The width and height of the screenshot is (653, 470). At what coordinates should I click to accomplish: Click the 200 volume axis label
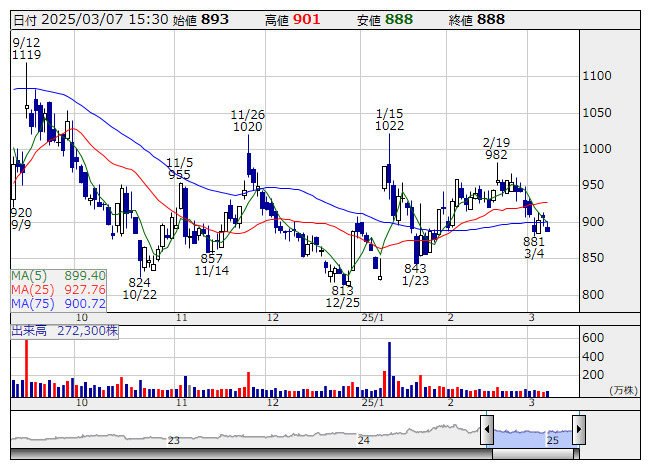tap(593, 375)
